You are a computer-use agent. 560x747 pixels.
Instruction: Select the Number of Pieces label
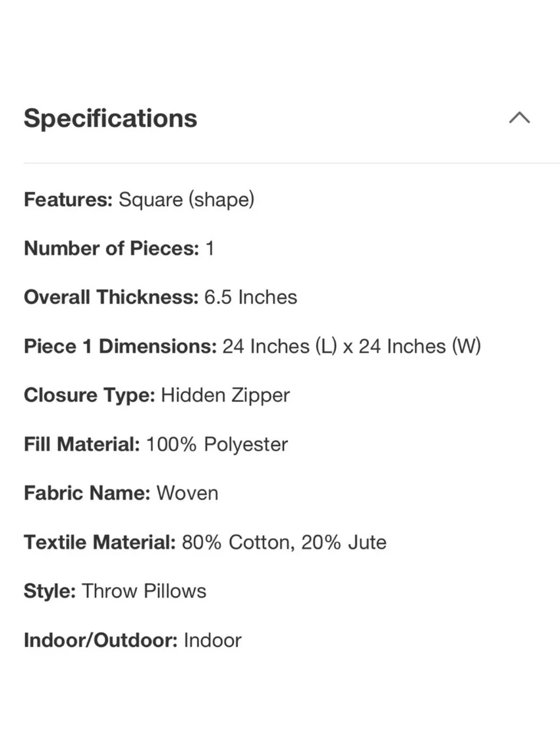tap(111, 248)
